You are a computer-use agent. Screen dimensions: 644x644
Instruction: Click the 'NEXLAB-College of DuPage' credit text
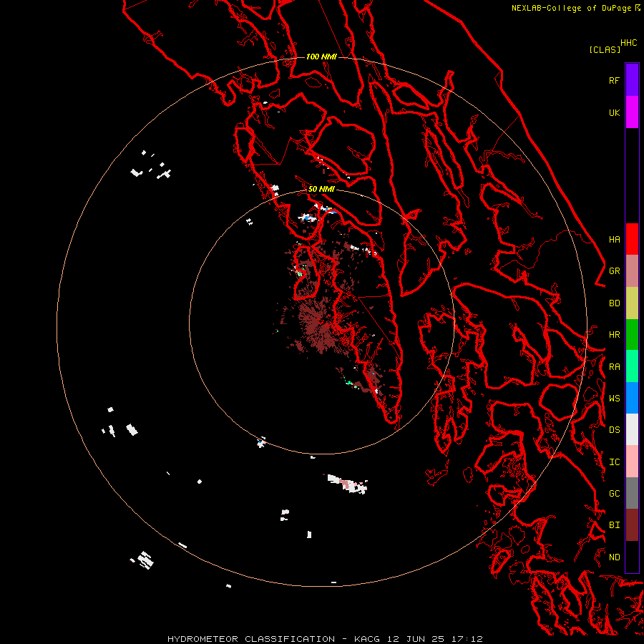(571, 8)
